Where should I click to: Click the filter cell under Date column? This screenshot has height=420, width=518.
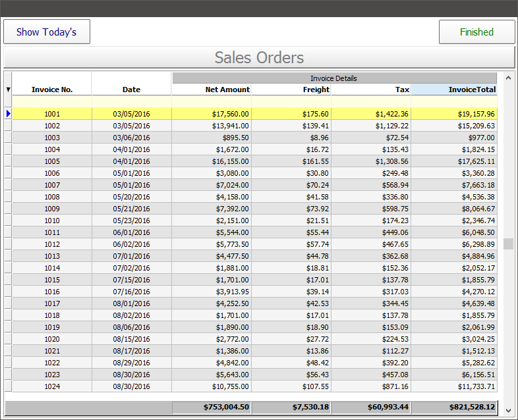(x=131, y=101)
